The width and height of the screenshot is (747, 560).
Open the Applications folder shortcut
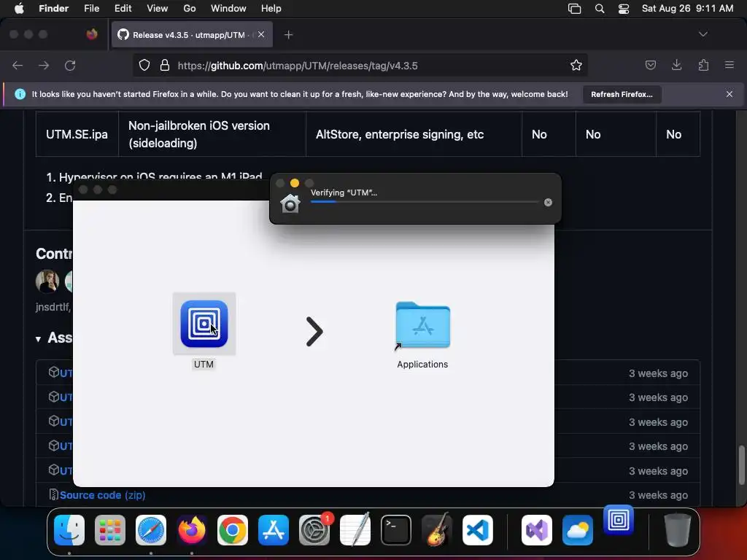(422, 326)
